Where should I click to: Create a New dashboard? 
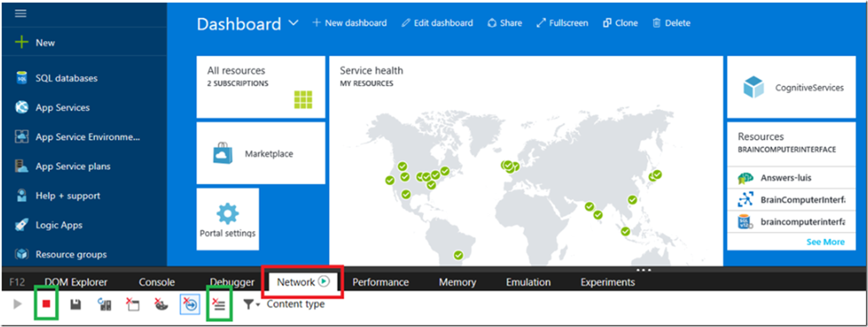[350, 23]
